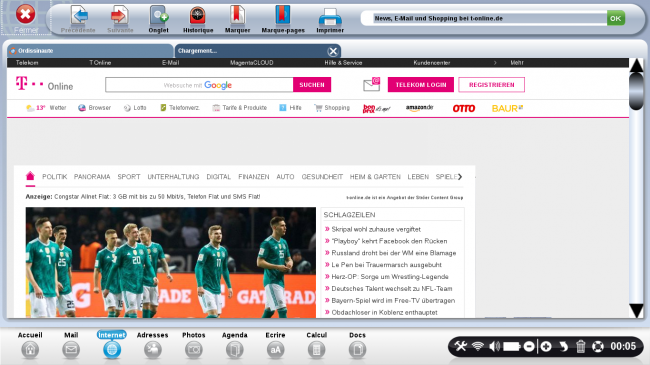Open the Historique browsing history

tap(198, 19)
